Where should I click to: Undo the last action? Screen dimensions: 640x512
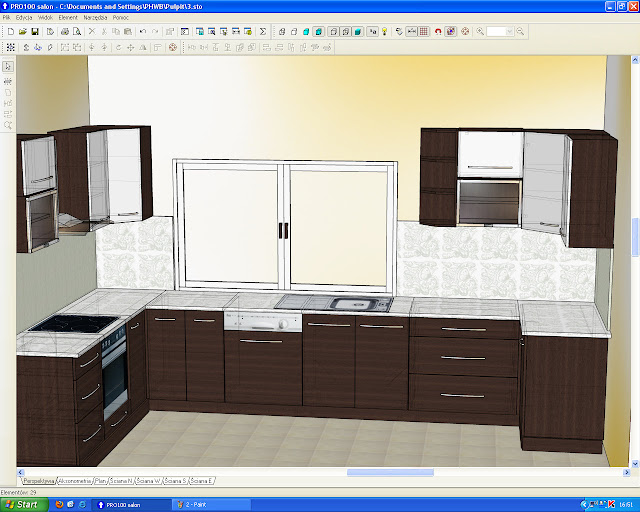[143, 31]
